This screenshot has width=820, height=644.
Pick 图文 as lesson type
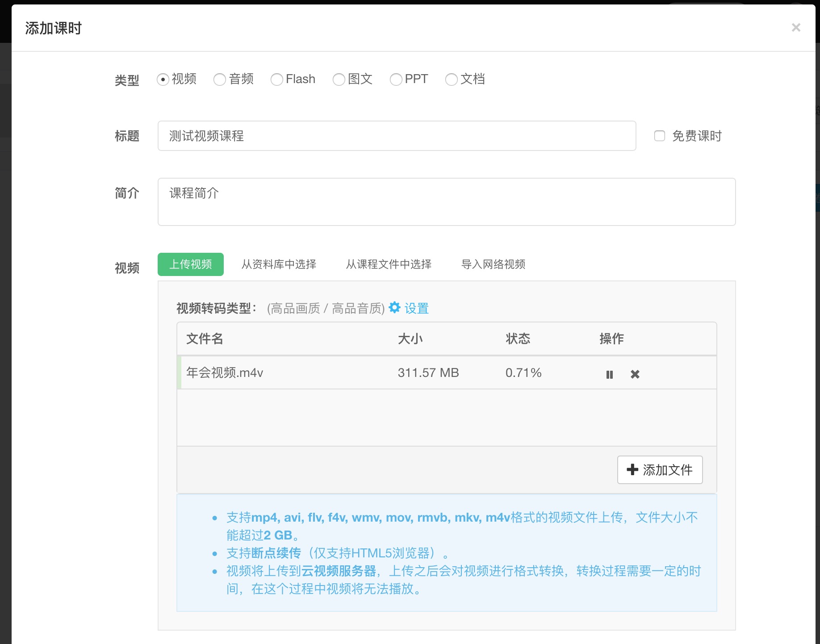click(339, 79)
